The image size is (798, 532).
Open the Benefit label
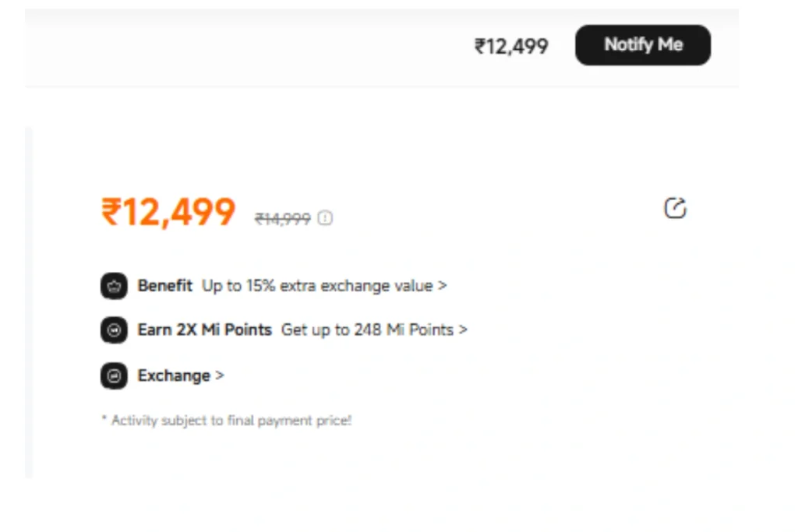click(x=164, y=286)
